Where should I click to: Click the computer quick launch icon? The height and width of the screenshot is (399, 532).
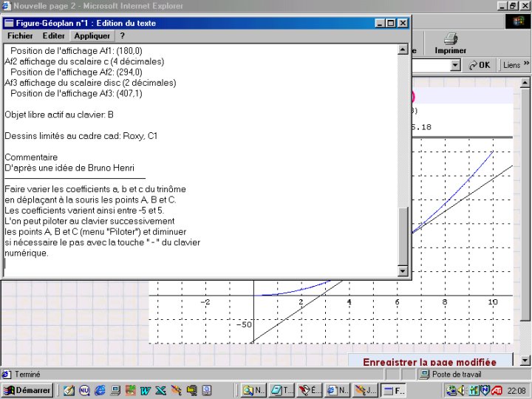115,391
